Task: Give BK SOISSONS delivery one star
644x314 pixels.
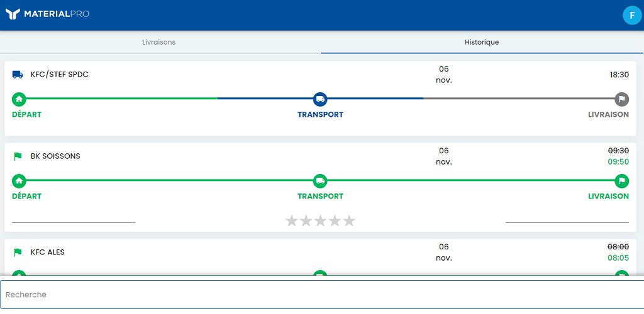Action: pyautogui.click(x=292, y=220)
